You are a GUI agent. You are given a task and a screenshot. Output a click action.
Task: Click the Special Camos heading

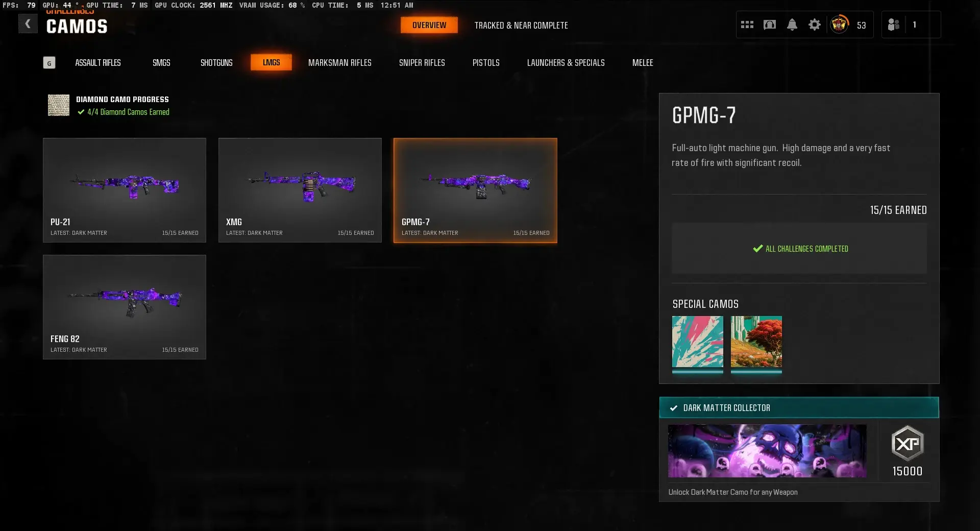(705, 304)
